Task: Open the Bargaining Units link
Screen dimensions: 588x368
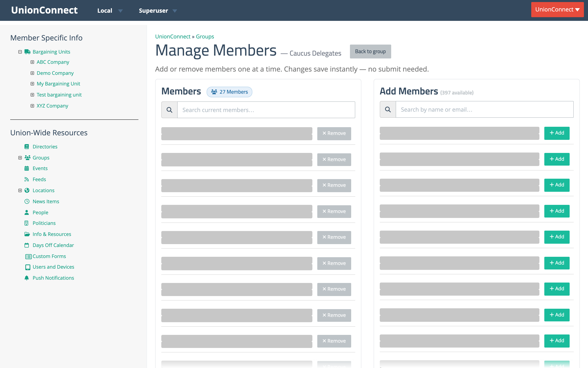Action: [51, 52]
